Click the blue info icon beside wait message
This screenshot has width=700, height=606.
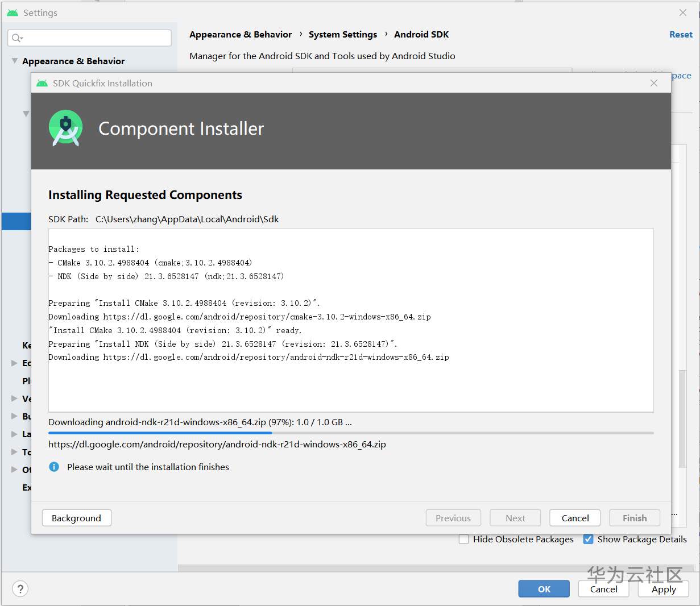(54, 467)
